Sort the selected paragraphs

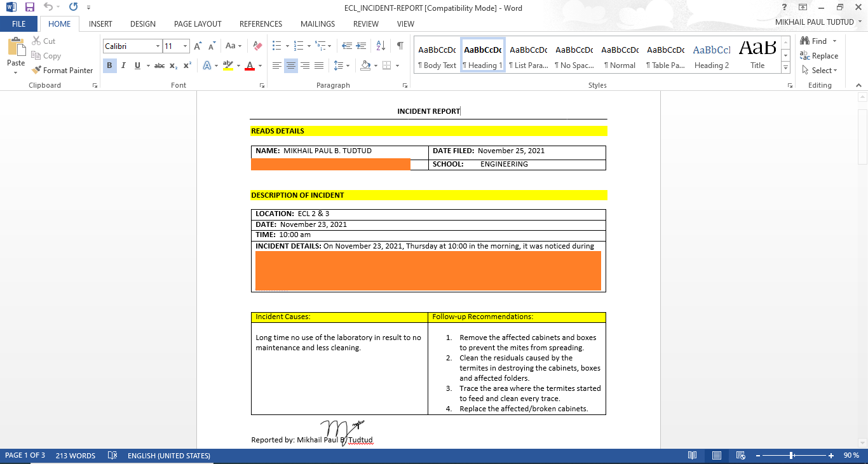(381, 46)
